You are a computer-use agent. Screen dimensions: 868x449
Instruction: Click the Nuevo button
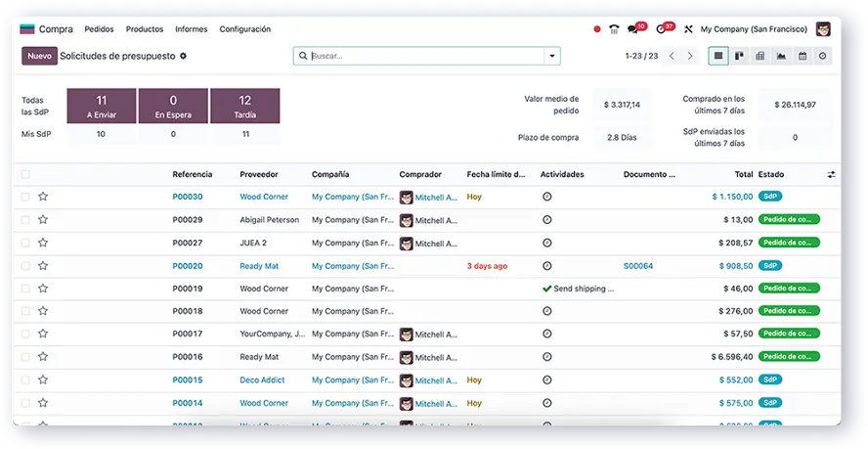(x=39, y=56)
